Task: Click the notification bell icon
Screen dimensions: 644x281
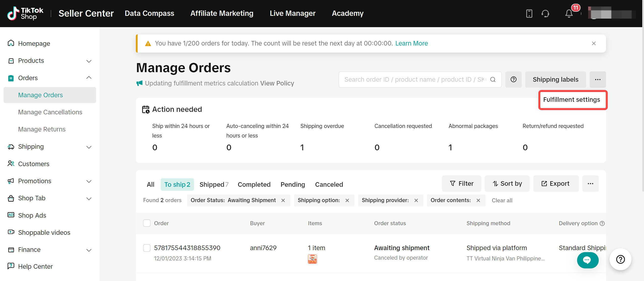Action: click(569, 14)
